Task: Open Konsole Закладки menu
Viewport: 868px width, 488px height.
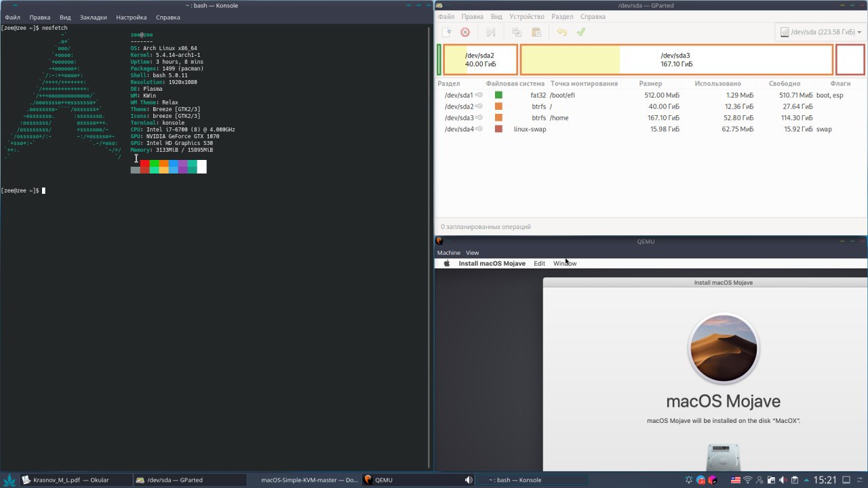Action: tap(94, 17)
